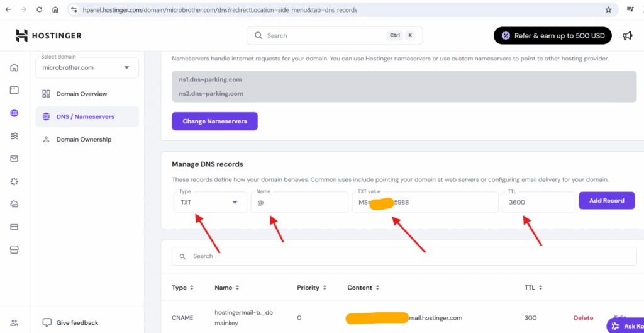Click the billing card icon in sidebar
Image resolution: width=644 pixels, height=333 pixels.
coord(14,227)
